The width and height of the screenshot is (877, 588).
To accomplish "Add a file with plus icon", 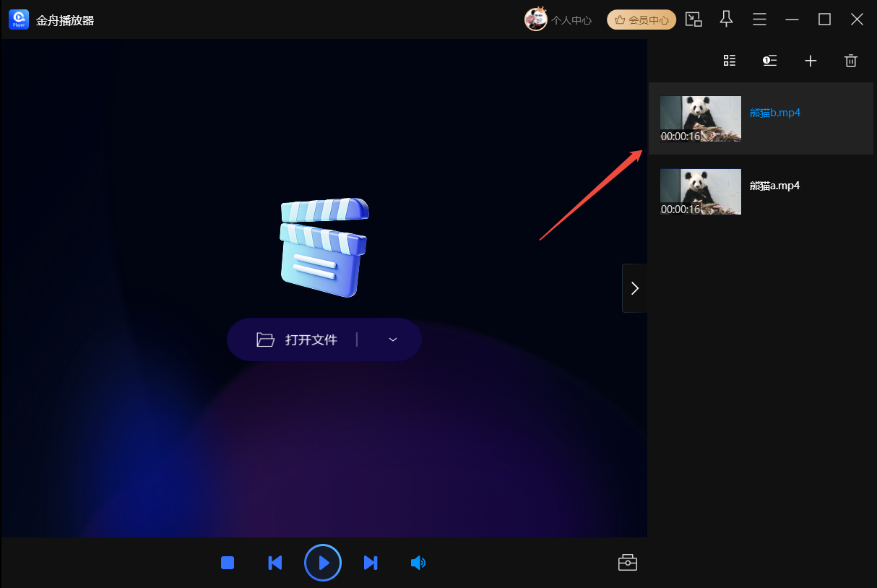I will (811, 61).
